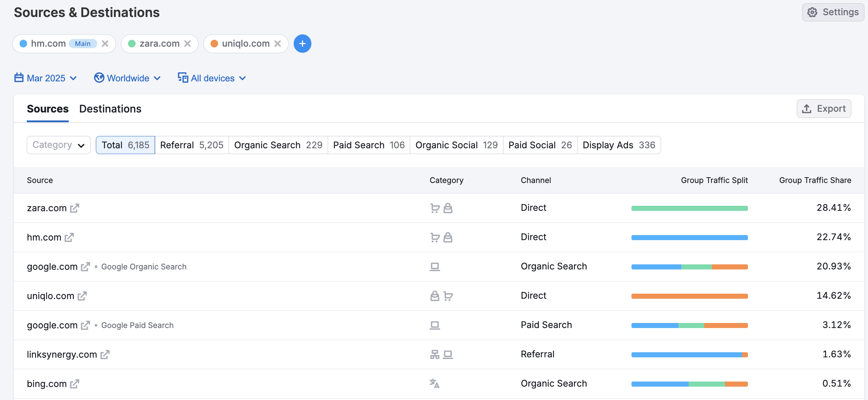Image resolution: width=868 pixels, height=400 pixels.
Task: Click external link icon next to bing.com
Action: 75,384
